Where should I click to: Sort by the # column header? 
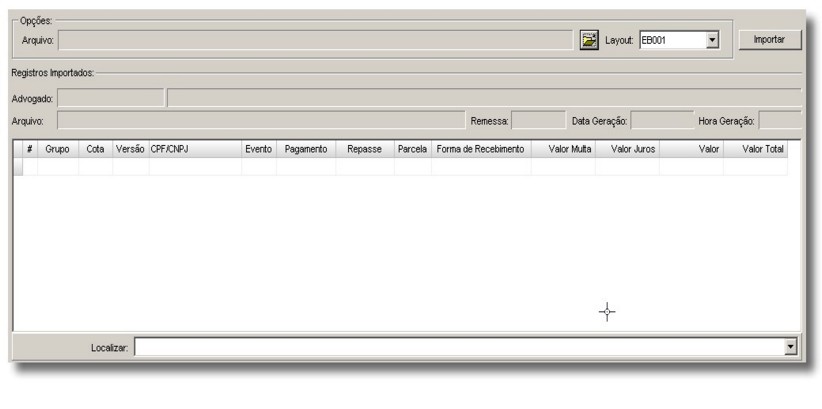30,149
